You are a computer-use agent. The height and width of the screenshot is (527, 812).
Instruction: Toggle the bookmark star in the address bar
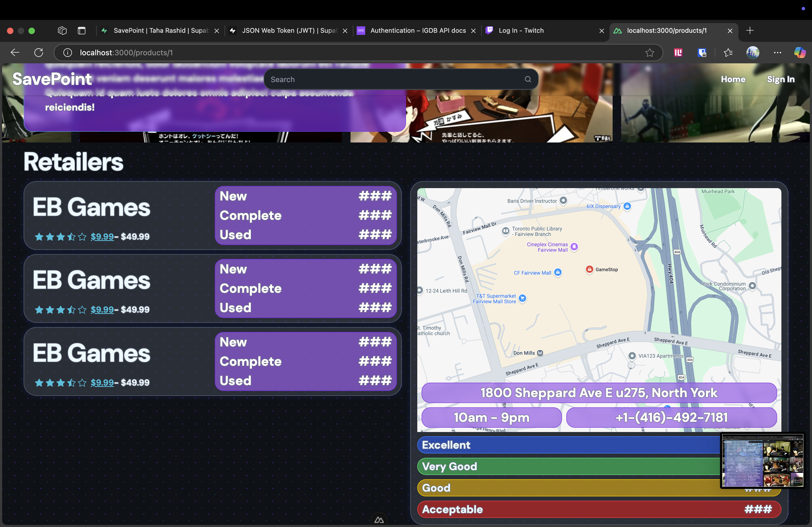649,53
